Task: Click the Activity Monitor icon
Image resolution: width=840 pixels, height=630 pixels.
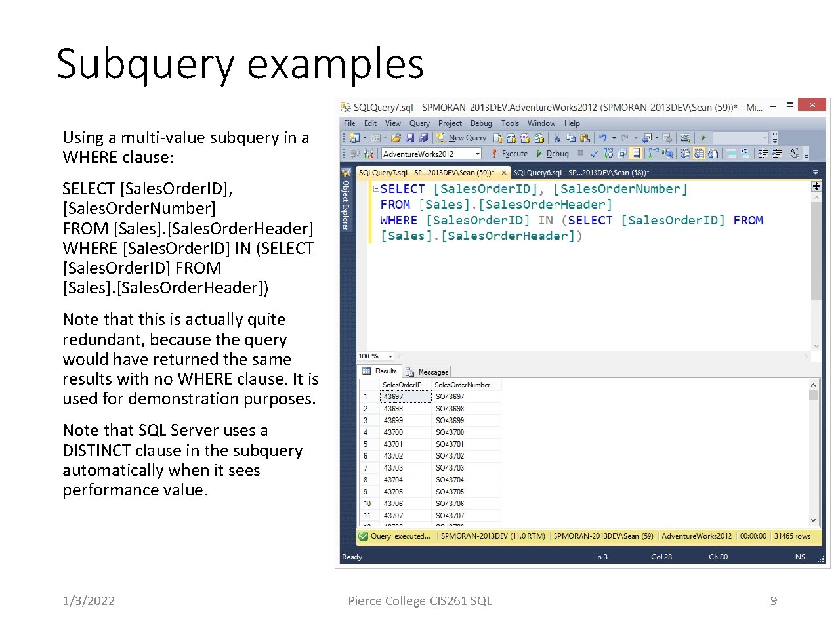Action: (686, 138)
